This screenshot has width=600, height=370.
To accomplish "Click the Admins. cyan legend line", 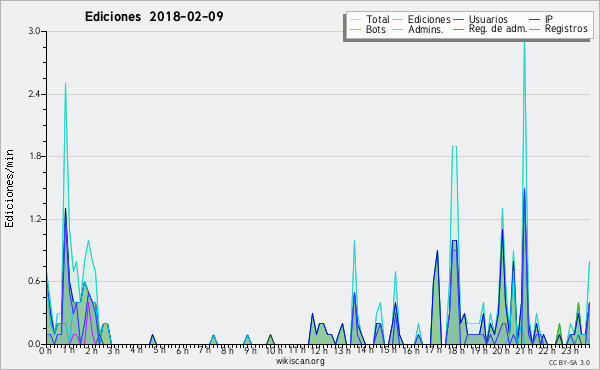I will (x=398, y=29).
